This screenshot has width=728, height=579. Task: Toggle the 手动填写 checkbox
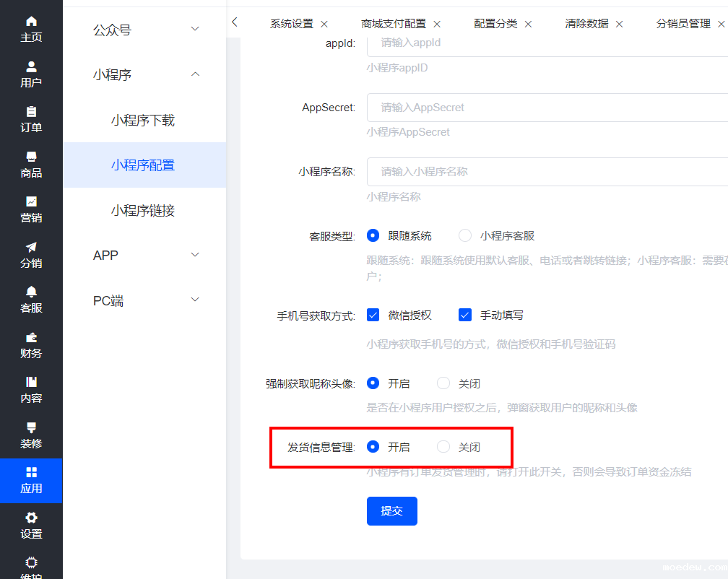point(465,315)
